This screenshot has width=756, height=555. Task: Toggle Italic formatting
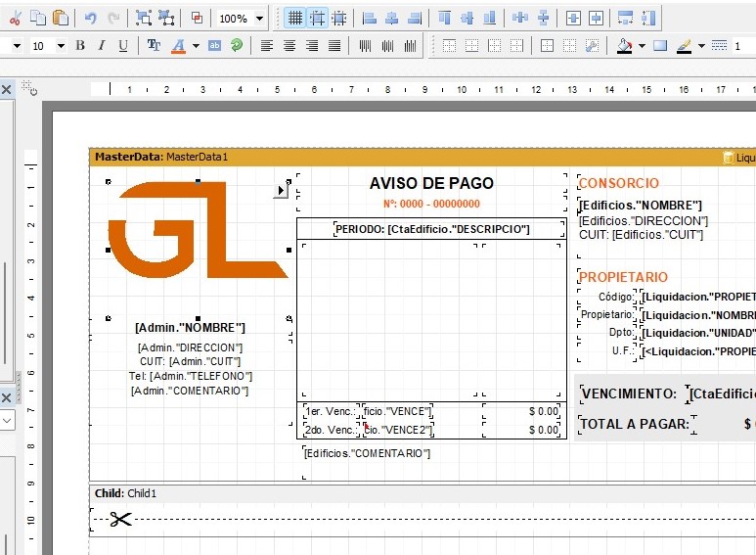coord(101,45)
